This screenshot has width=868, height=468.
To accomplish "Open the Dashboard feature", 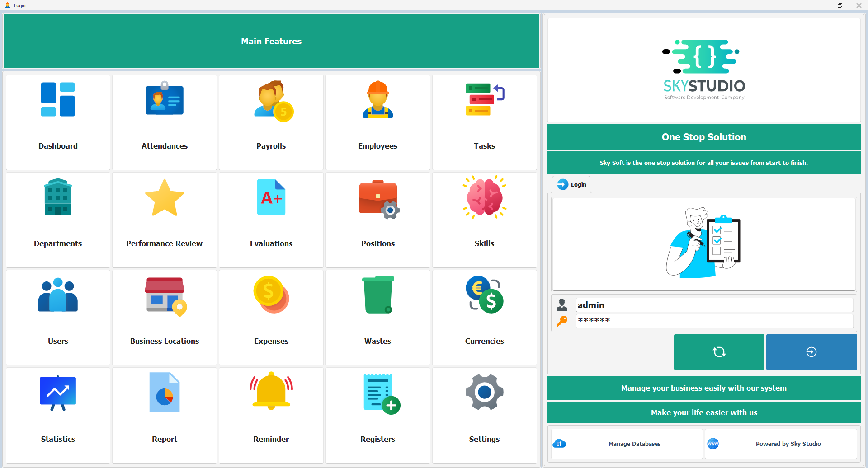I will coord(58,122).
